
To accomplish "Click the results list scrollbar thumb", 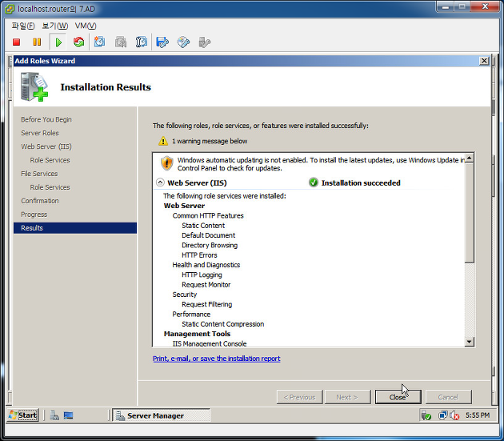I will coord(470,213).
